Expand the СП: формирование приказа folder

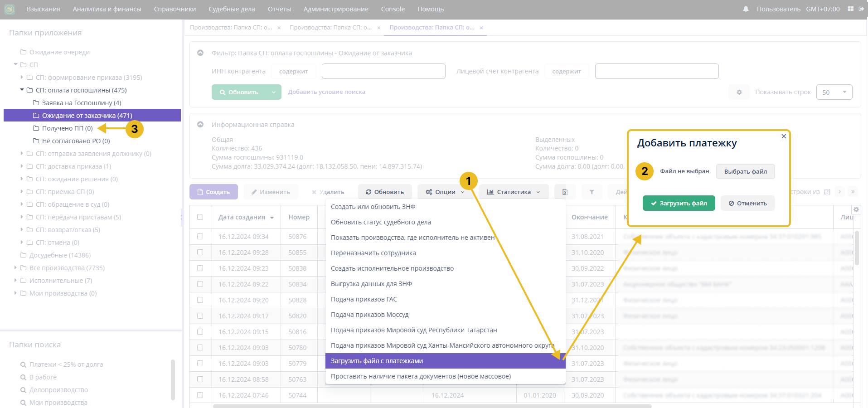pos(22,78)
